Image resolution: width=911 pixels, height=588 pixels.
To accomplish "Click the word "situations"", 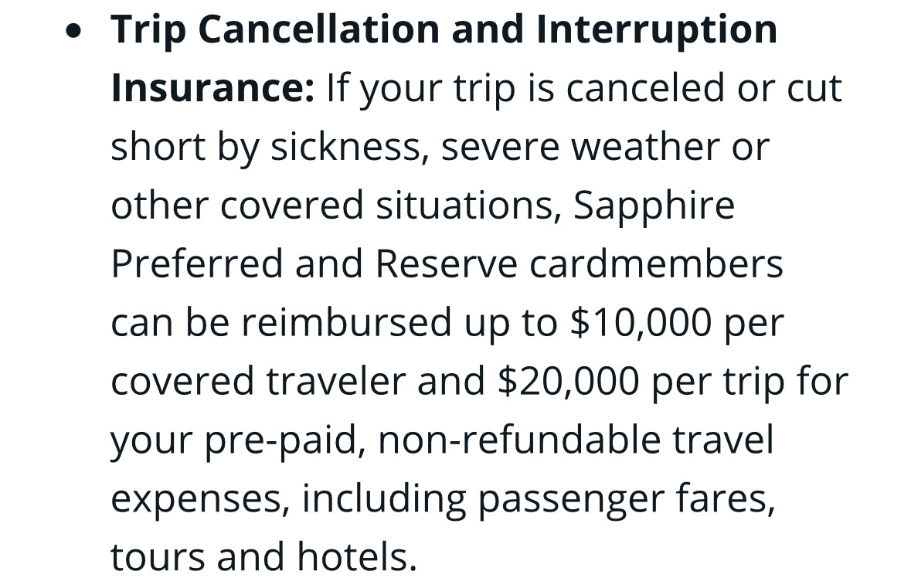I will coord(468,206).
